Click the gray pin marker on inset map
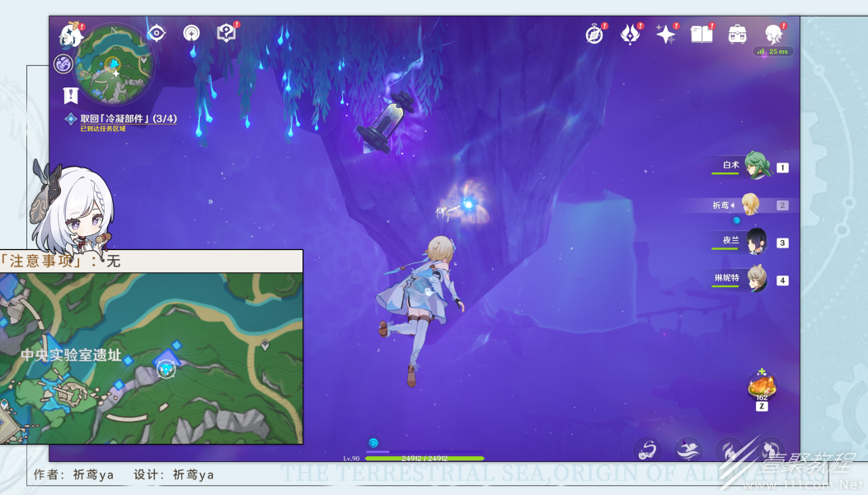Viewport: 868px width, 495px height. point(265,346)
